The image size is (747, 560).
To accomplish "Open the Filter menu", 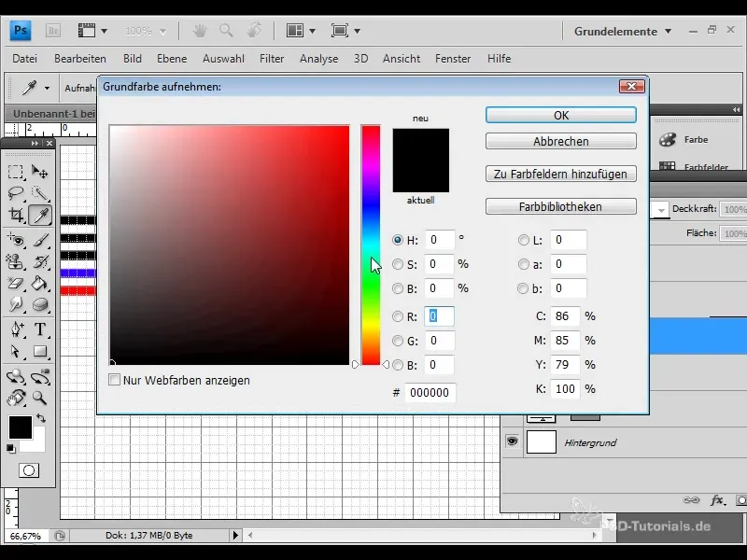I will [x=272, y=59].
